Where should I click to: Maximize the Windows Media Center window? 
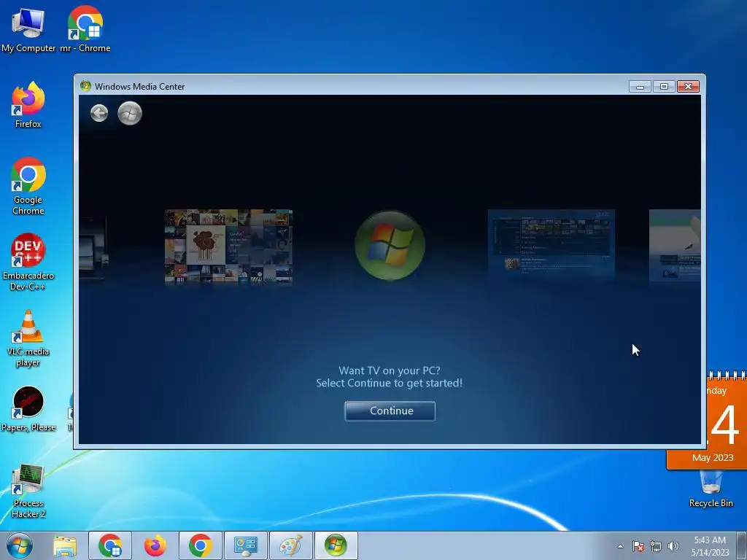tap(664, 87)
